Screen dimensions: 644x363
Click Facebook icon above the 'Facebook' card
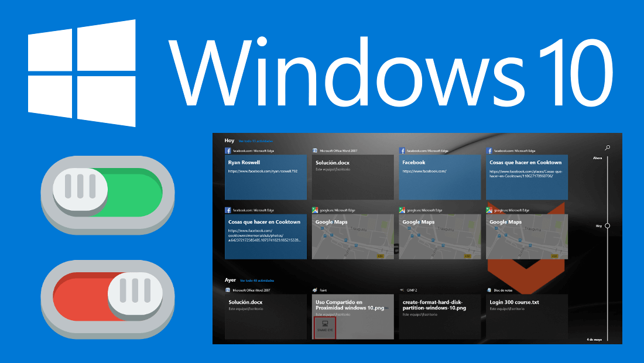(x=402, y=150)
